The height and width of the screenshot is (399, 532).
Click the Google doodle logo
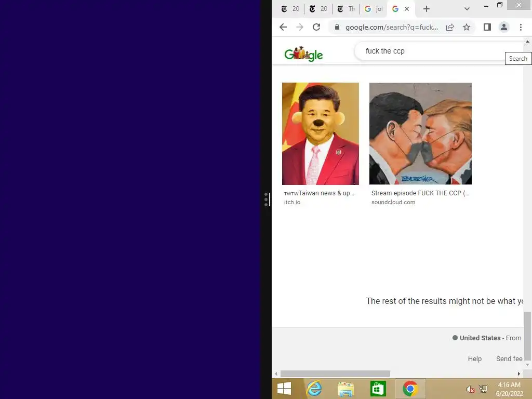303,54
